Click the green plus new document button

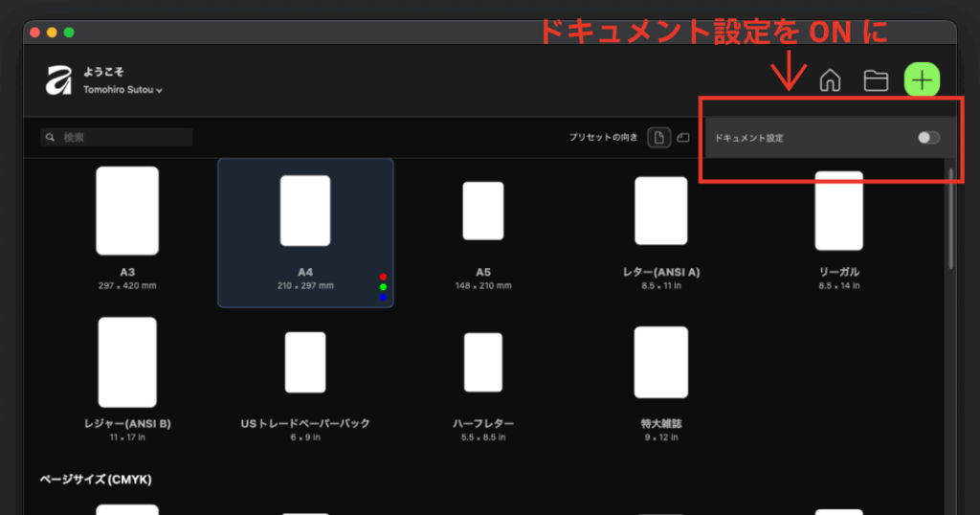pos(922,80)
